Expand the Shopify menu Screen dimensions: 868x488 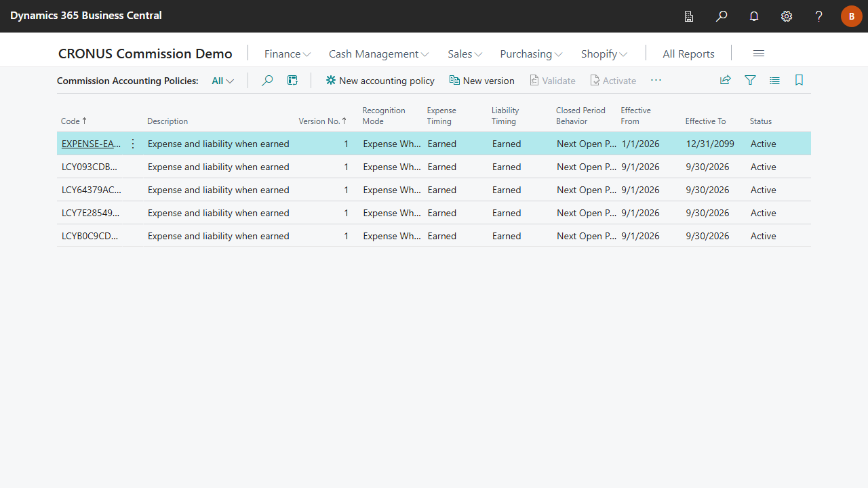click(604, 54)
